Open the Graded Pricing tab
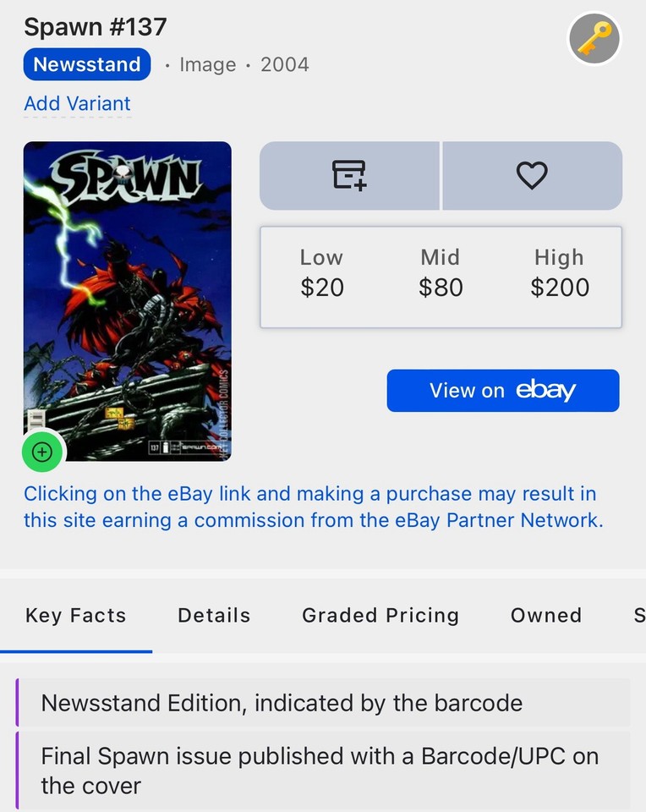Viewport: 646px width, 812px height. coord(380,616)
